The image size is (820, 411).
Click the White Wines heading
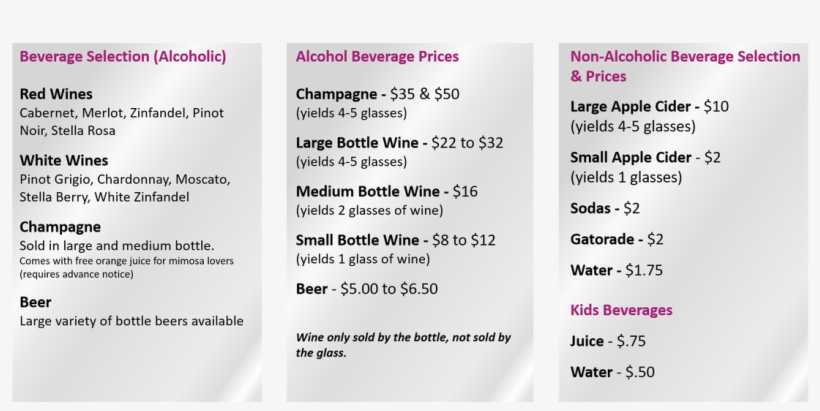tap(64, 160)
